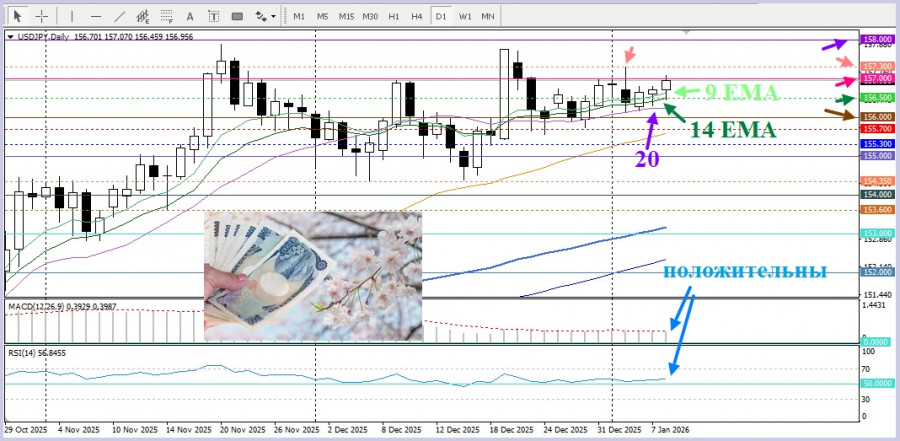The image size is (900, 441).
Task: Click the arrows objects icon
Action: click(x=261, y=16)
